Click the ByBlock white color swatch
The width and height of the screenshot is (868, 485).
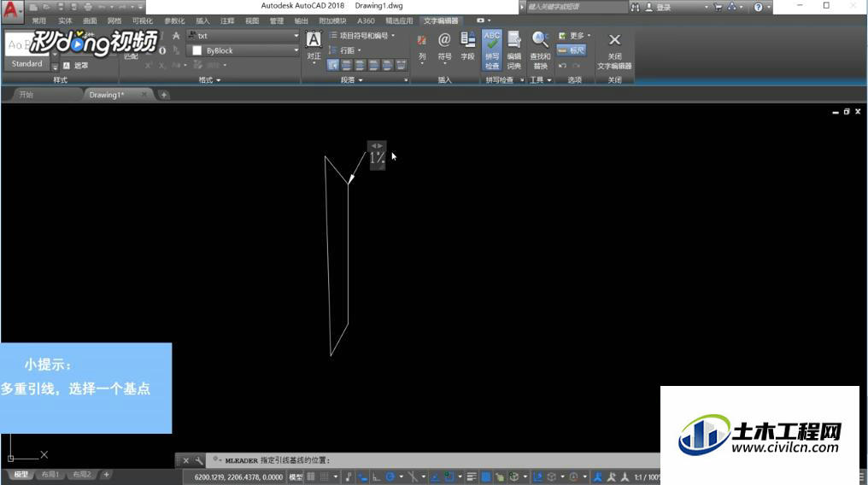(x=196, y=50)
